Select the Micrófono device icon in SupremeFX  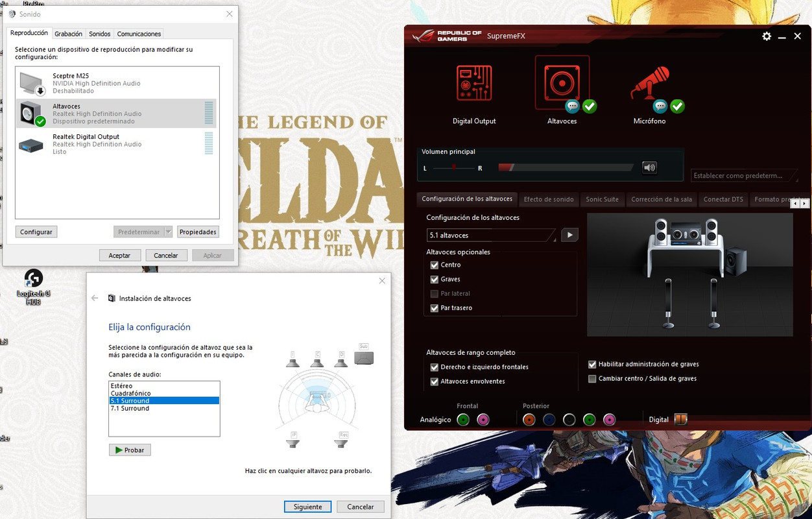tap(650, 83)
